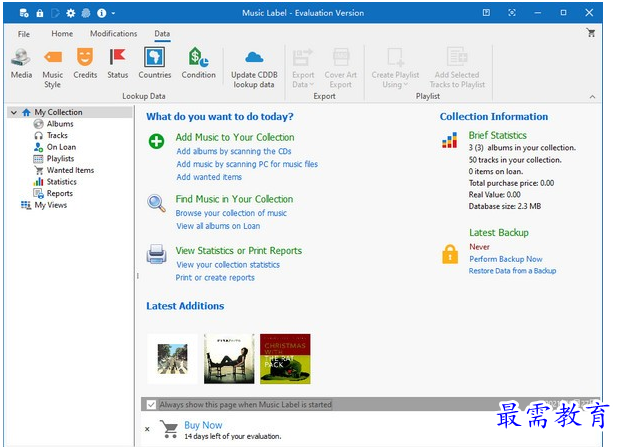Screen dimensions: 618x447
Task: Click the focus mode icon in title bar
Action: (512, 13)
